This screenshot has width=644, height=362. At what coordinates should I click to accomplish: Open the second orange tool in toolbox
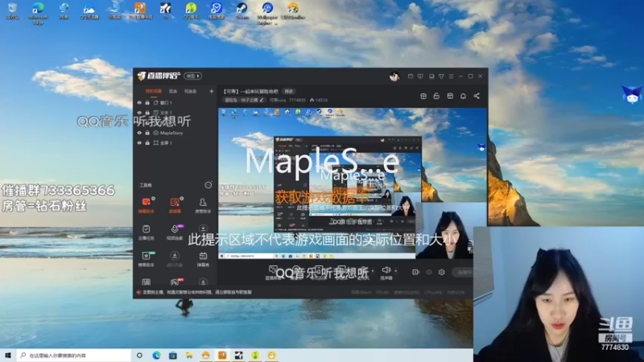click(x=175, y=204)
